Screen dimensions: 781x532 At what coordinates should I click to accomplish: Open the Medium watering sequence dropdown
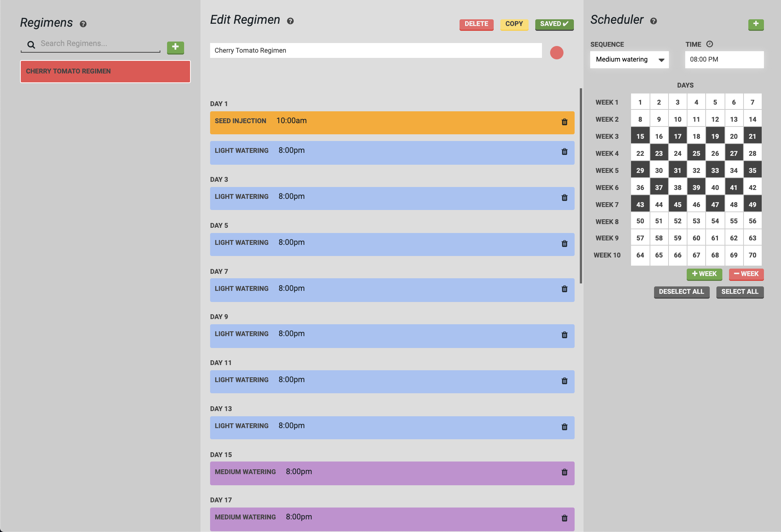click(629, 60)
